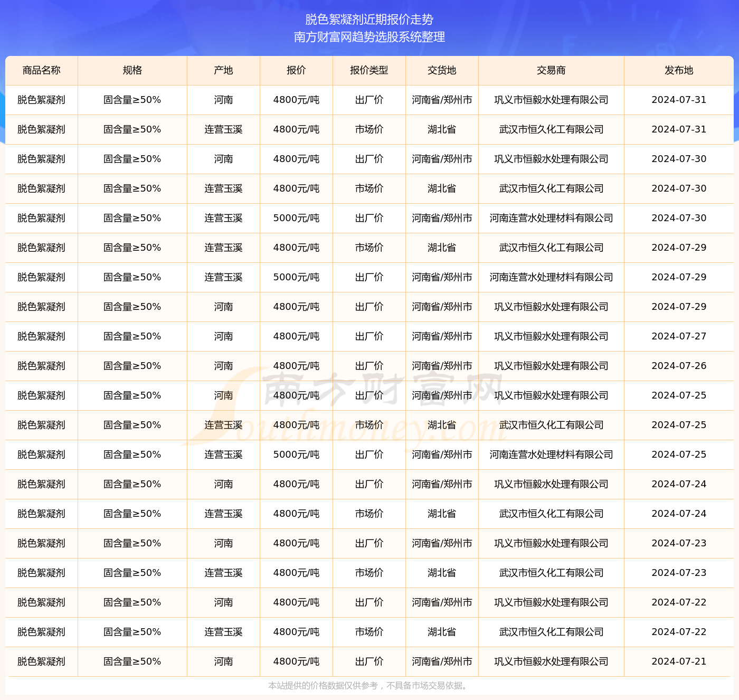Viewport: 739px width, 700px height.
Task: Click the subtitle 南方财富网趋势选股系统整理
Action: coord(369,37)
